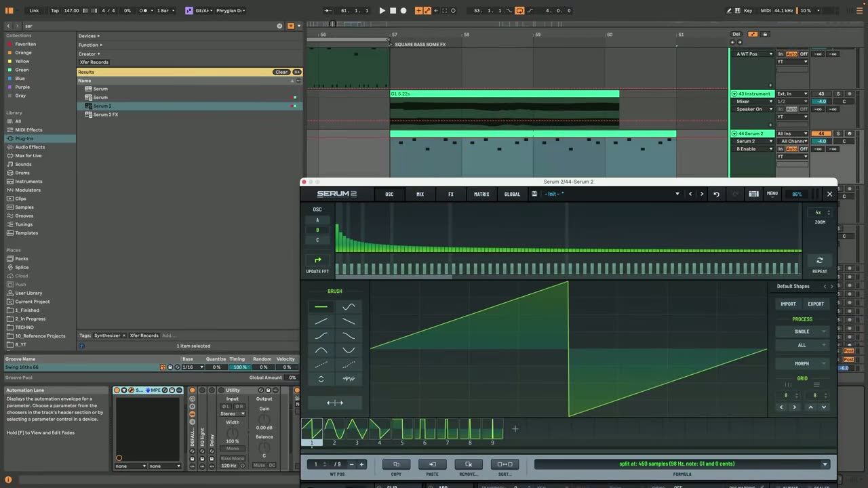Image resolution: width=868 pixels, height=488 pixels.
Task: Select Plug-Ins in browser library
Action: pos(24,138)
